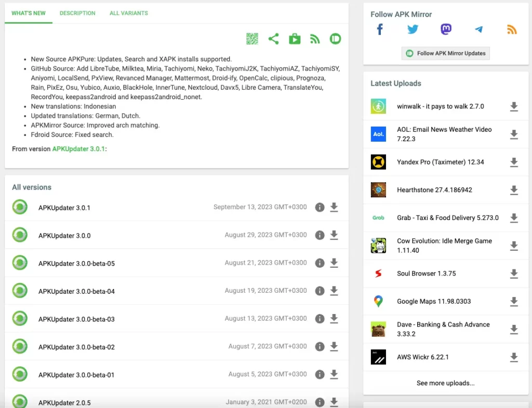This screenshot has width=532, height=408.
Task: Download Grab - Taxi & Food Delivery
Action: (514, 217)
